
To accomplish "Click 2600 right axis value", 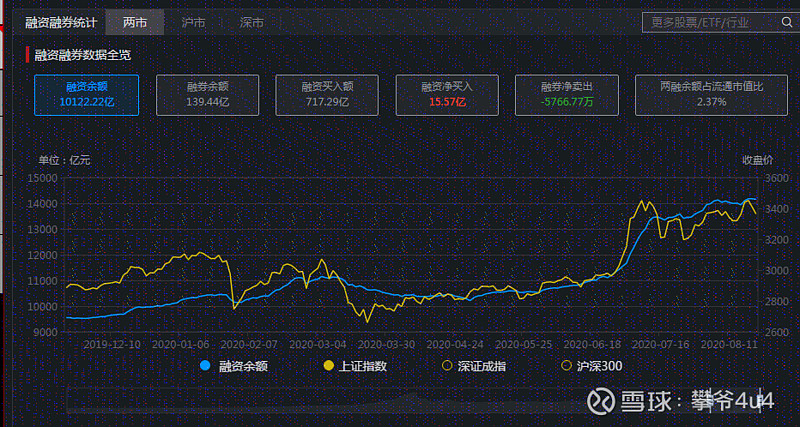I will 777,333.
